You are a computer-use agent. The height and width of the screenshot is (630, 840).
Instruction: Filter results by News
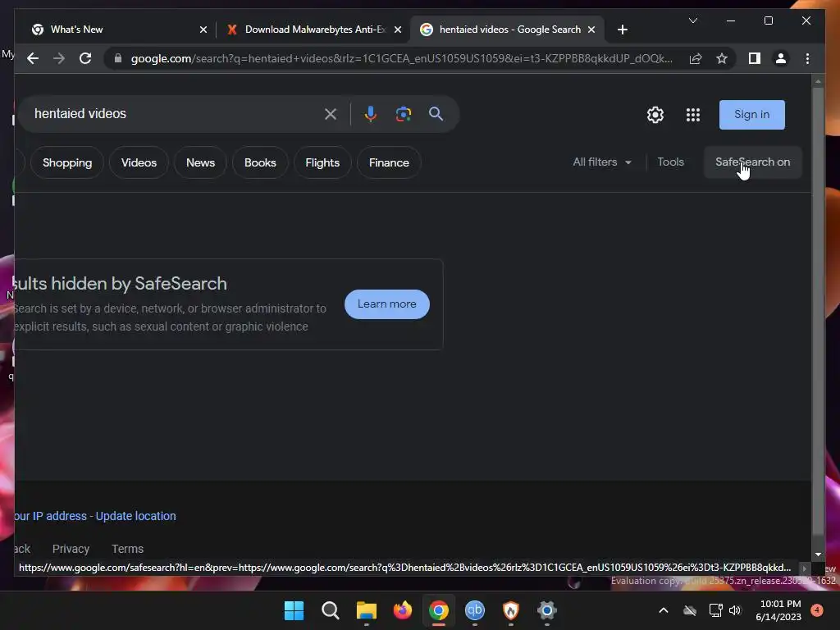[200, 162]
